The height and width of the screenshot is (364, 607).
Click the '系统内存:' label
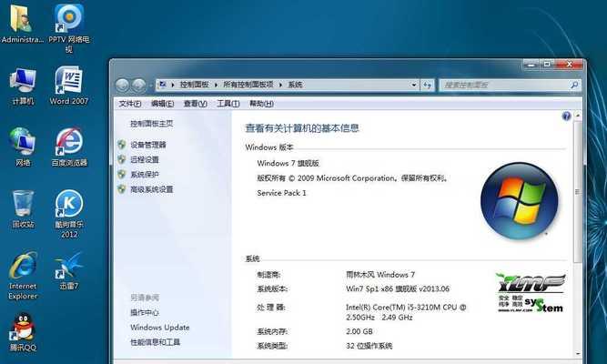pyautogui.click(x=272, y=331)
